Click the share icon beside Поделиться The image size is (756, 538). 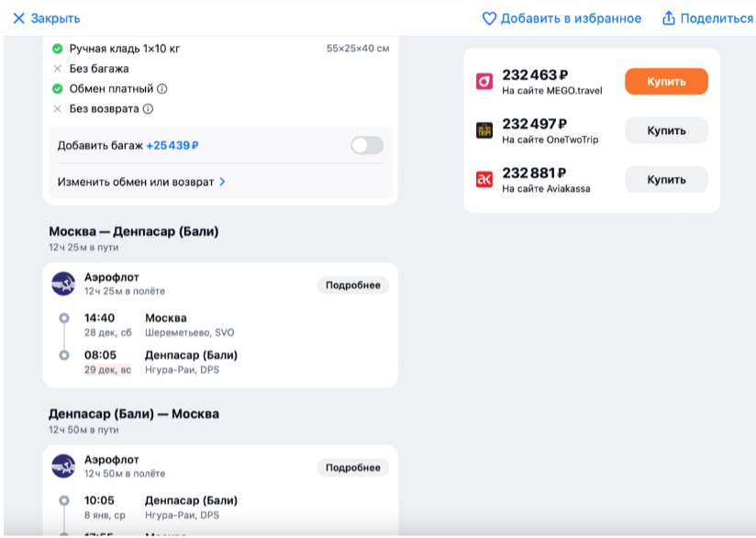point(668,18)
